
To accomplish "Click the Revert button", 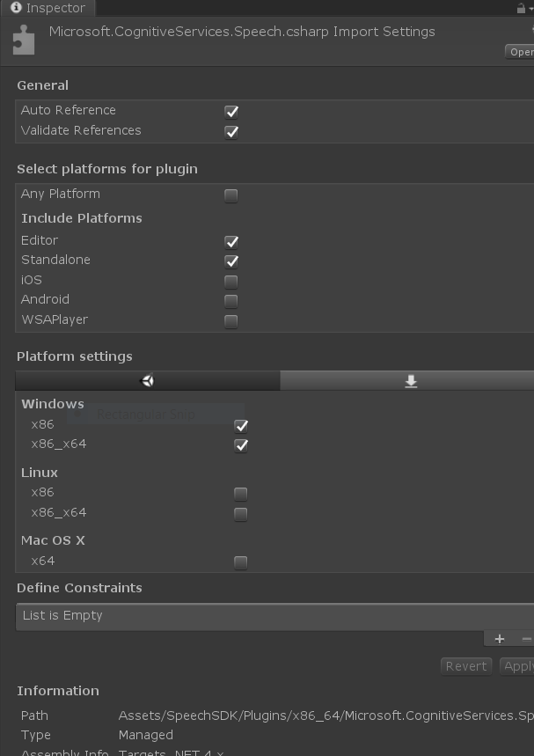I will tap(465, 666).
